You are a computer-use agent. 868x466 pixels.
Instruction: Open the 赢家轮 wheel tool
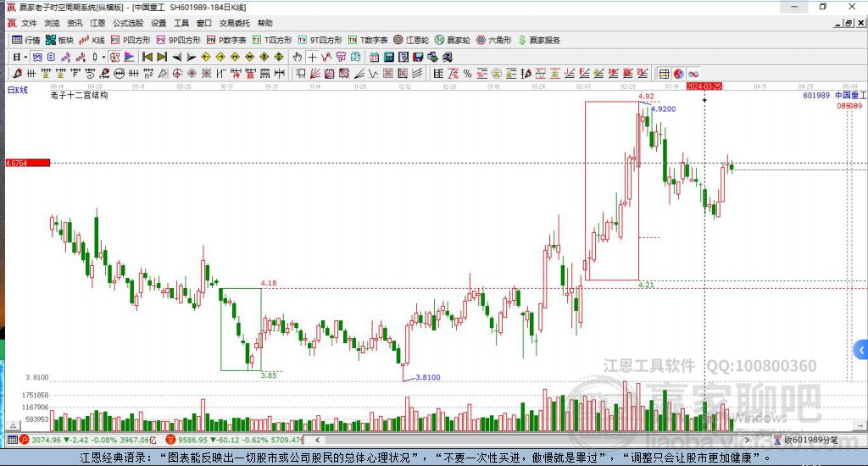click(453, 40)
